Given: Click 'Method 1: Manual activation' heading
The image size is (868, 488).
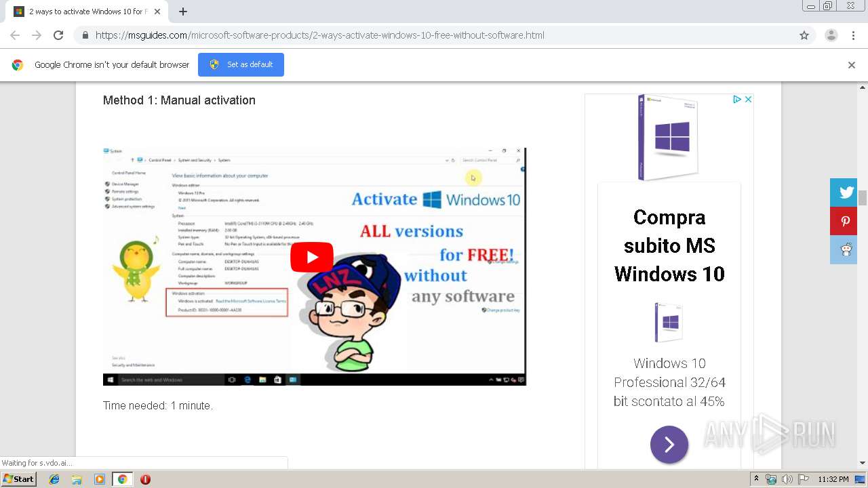Looking at the screenshot, I should coord(179,100).
